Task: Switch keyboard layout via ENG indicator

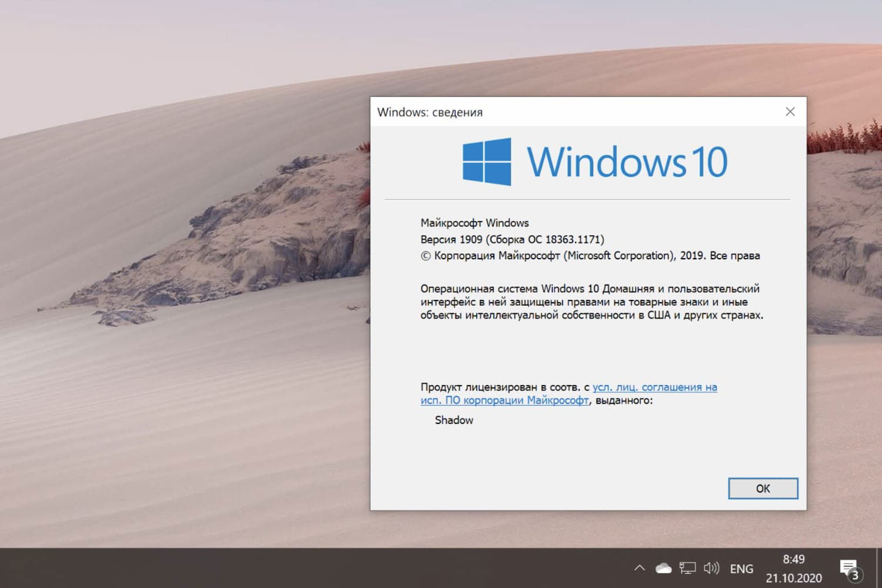Action: tap(742, 568)
